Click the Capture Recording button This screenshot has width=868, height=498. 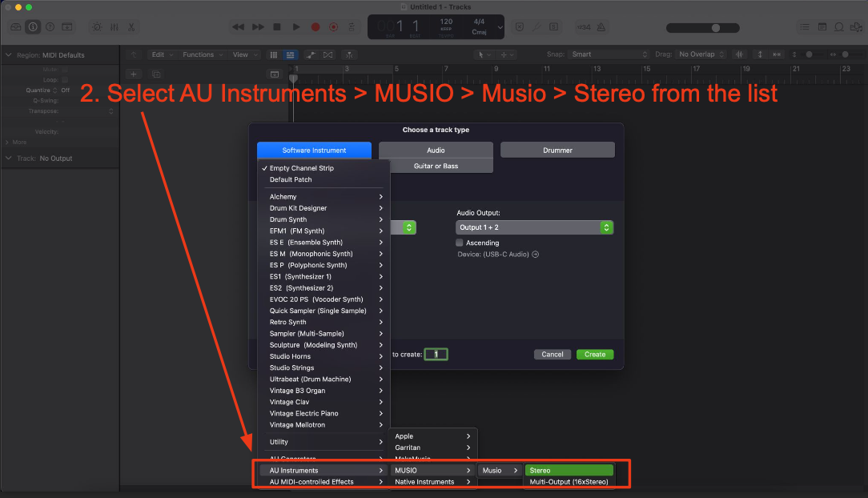point(334,26)
